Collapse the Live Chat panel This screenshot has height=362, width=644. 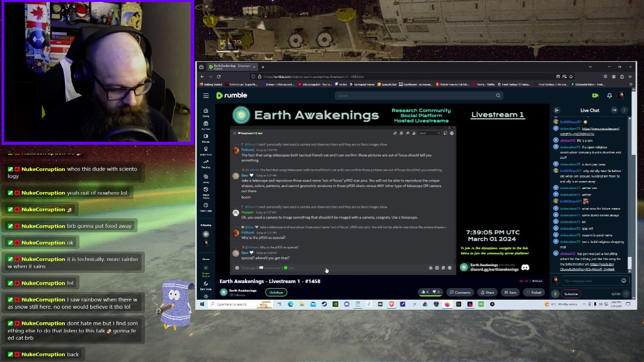coord(556,110)
